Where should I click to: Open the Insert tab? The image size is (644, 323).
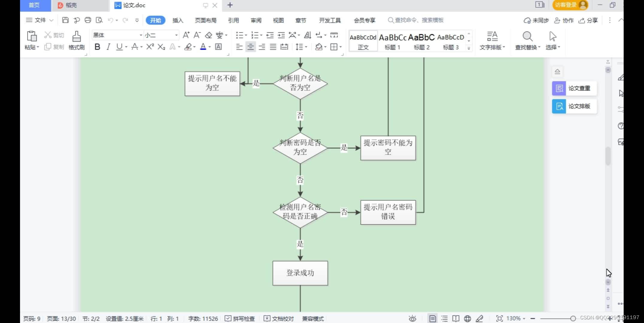[x=178, y=20]
